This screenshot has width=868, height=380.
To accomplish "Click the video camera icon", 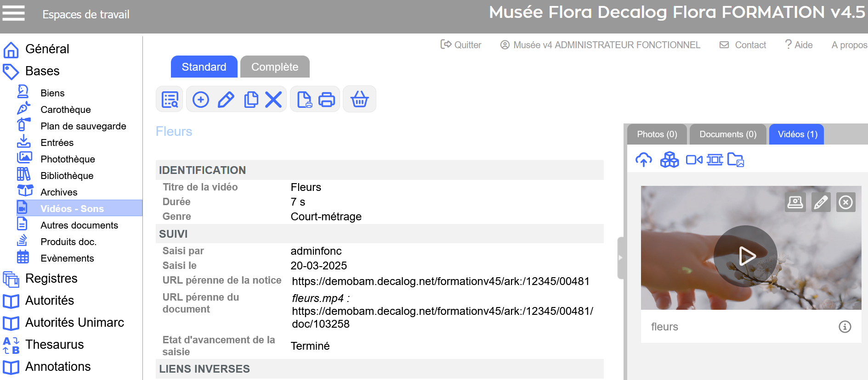I will [x=694, y=160].
